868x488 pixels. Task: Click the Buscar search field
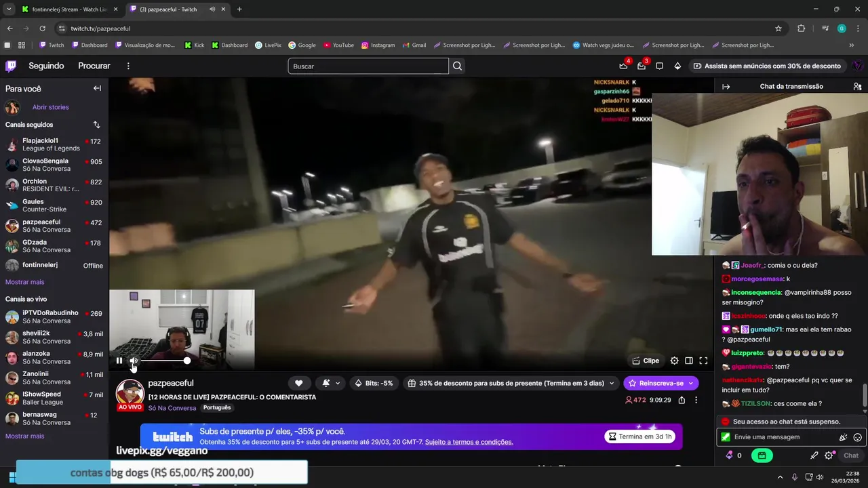click(x=368, y=66)
